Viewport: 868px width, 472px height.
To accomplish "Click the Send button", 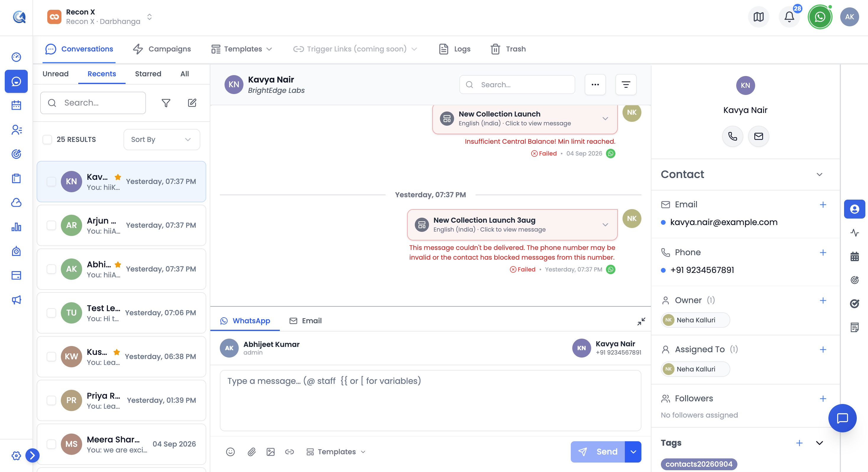I will 597,452.
